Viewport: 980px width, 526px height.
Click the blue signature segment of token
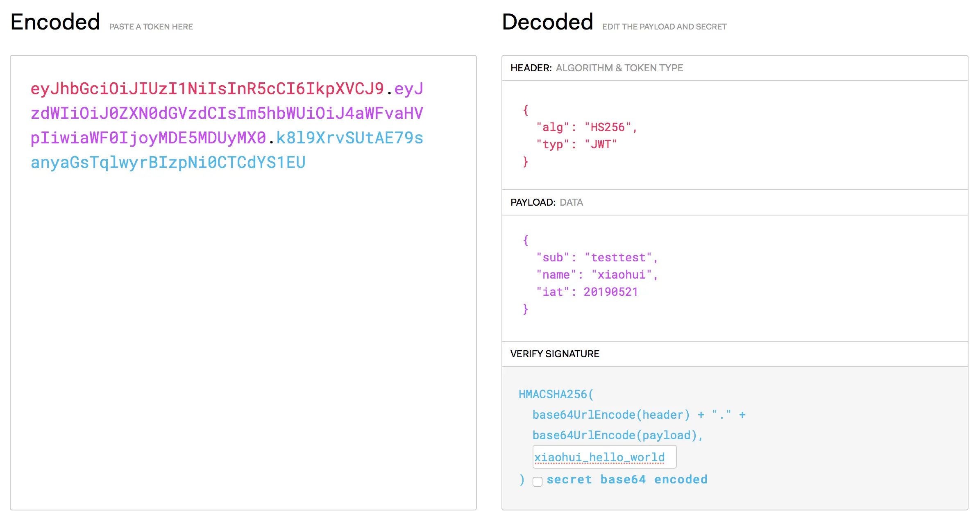coord(168,163)
